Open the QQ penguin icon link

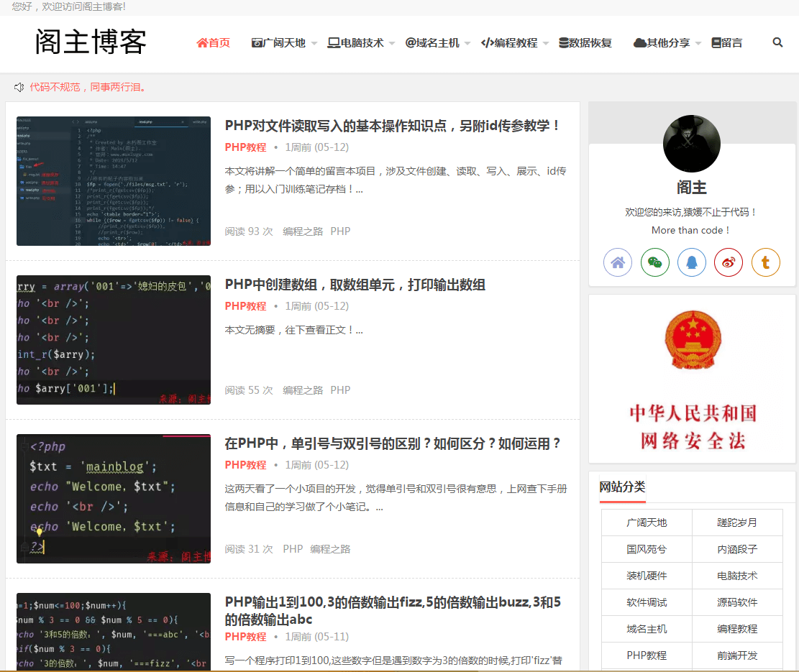pos(692,262)
